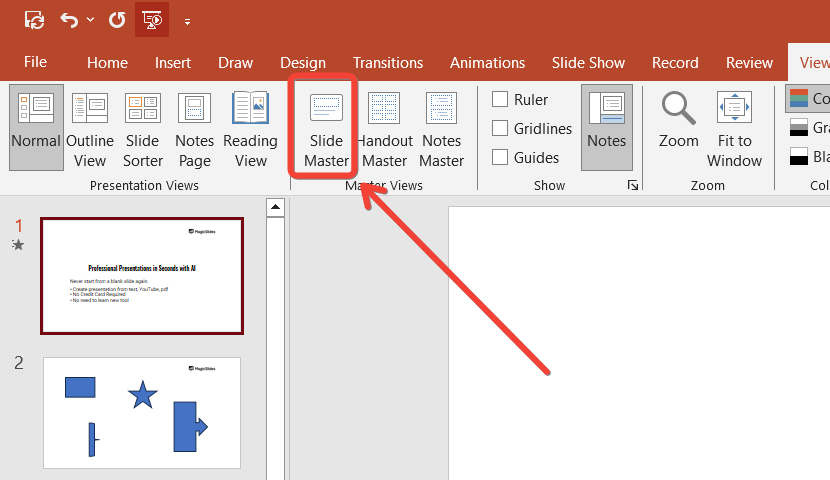Select slide 2 thumbnail with shapes
This screenshot has height=480, width=830.
tap(142, 412)
